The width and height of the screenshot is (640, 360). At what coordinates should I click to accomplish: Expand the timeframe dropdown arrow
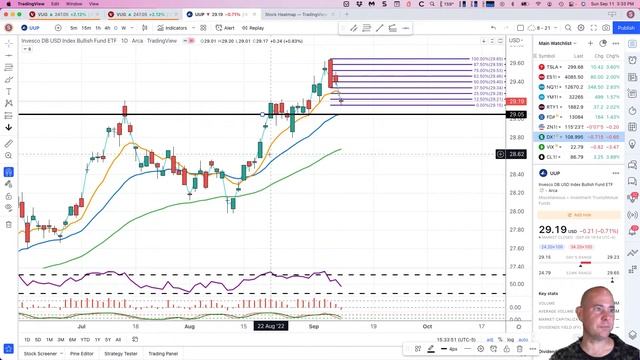pyautogui.click(x=132, y=28)
